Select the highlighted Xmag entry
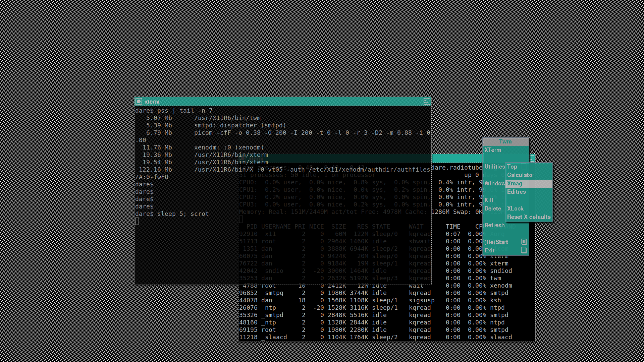This screenshot has width=644, height=362. click(x=515, y=183)
